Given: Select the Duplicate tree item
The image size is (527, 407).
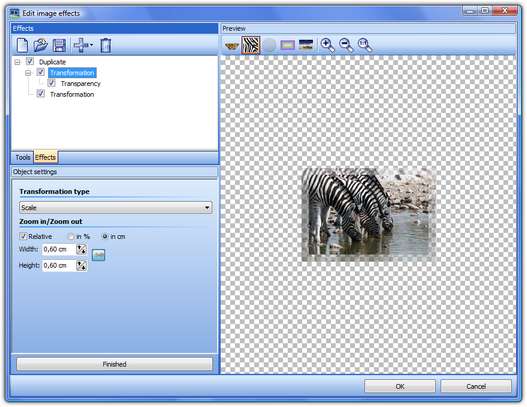Looking at the screenshot, I should [x=52, y=62].
